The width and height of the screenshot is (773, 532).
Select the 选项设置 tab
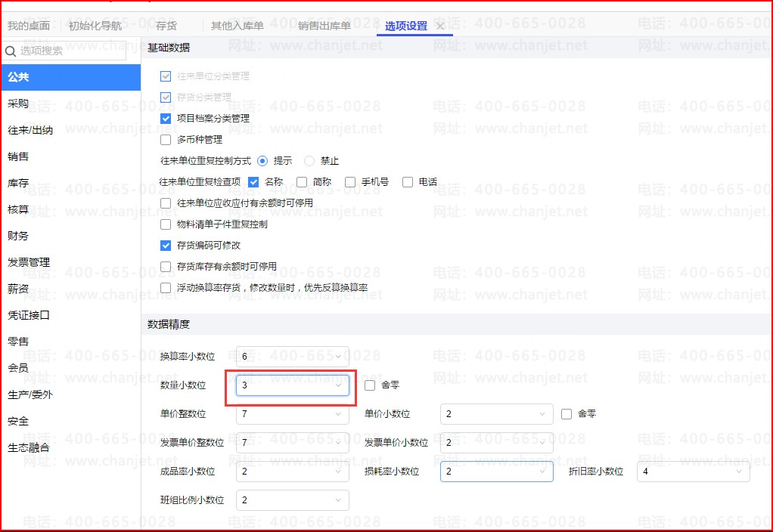(405, 26)
